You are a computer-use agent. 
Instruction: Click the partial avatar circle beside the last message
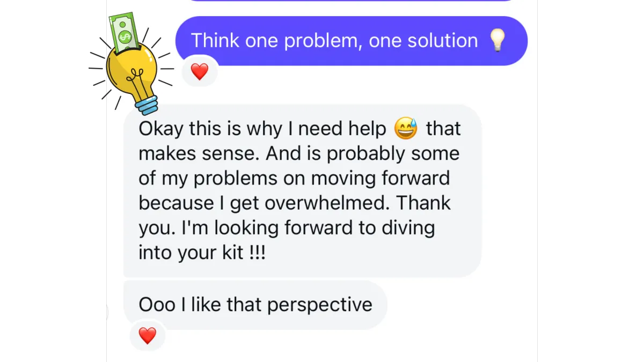[x=107, y=313]
